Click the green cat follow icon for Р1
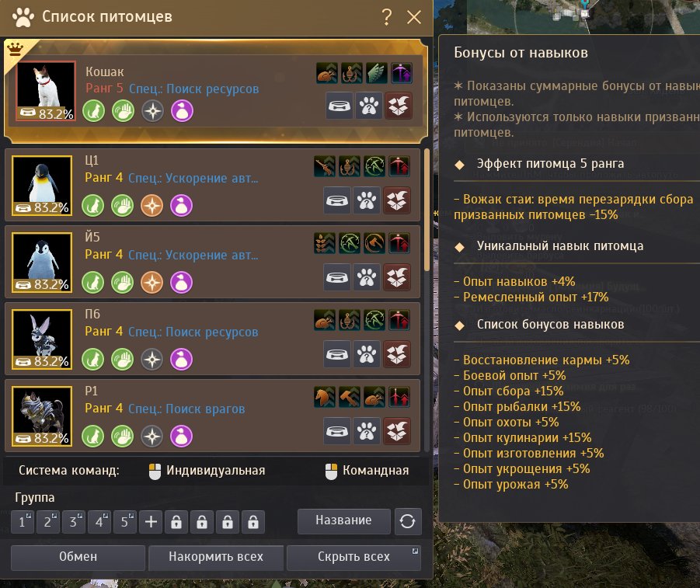 click(93, 436)
